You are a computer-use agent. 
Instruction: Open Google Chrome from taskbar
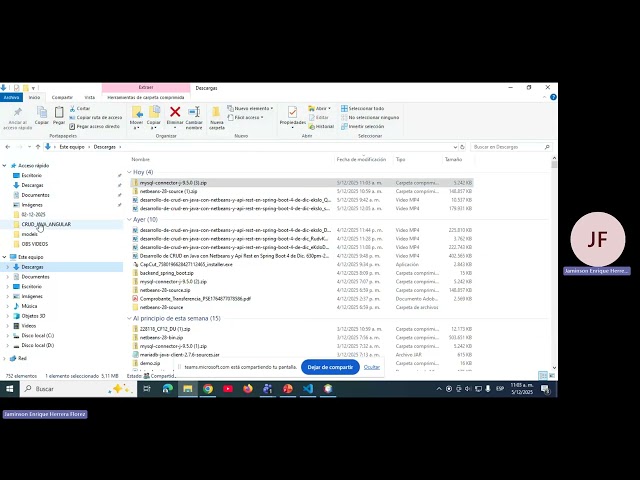pyautogui.click(x=208, y=389)
